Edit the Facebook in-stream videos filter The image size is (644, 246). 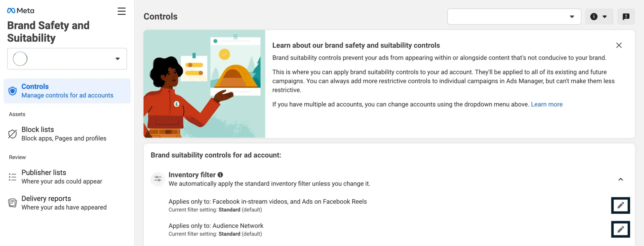pos(620,205)
